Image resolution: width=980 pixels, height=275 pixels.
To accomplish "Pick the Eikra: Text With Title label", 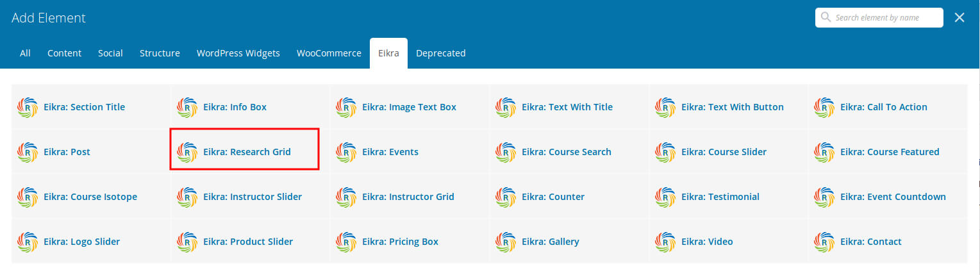I will pos(567,107).
